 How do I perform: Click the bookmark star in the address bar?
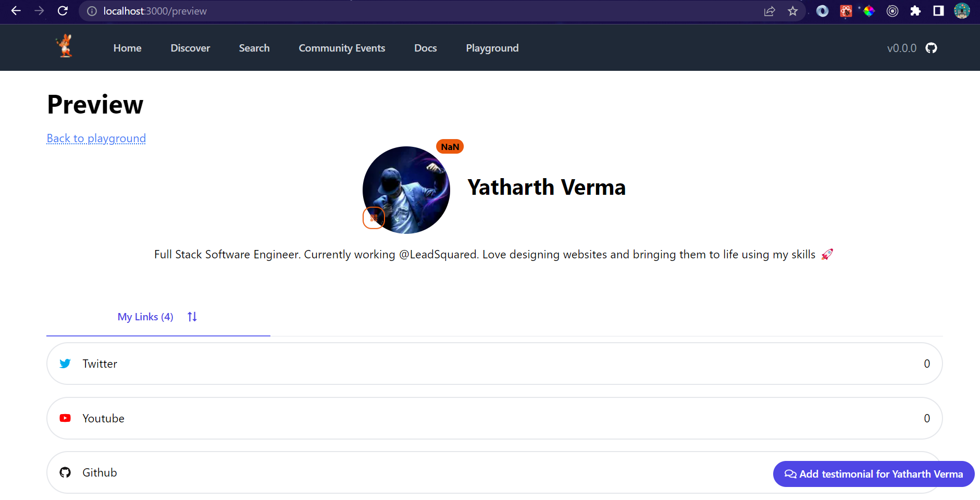(793, 11)
